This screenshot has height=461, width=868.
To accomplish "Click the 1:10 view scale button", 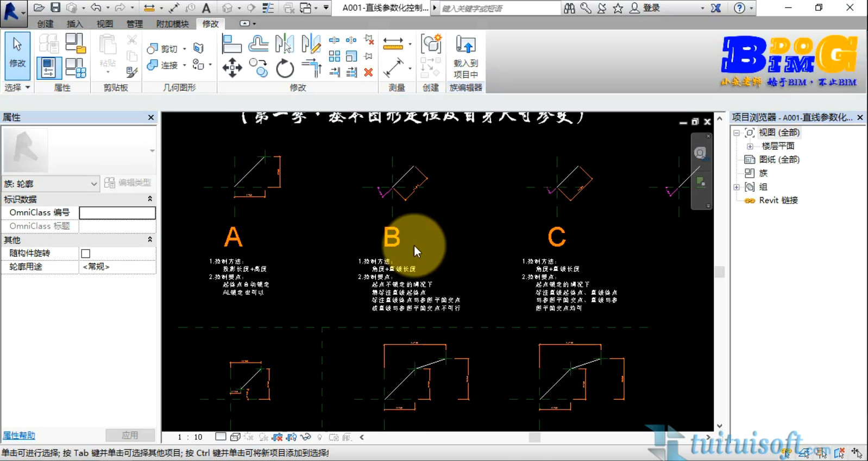I will click(x=190, y=437).
